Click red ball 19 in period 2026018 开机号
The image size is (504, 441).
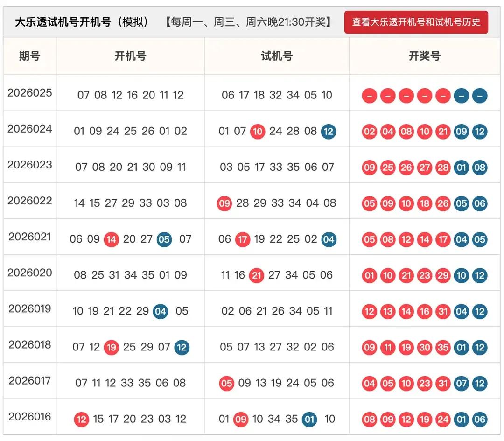tap(111, 347)
